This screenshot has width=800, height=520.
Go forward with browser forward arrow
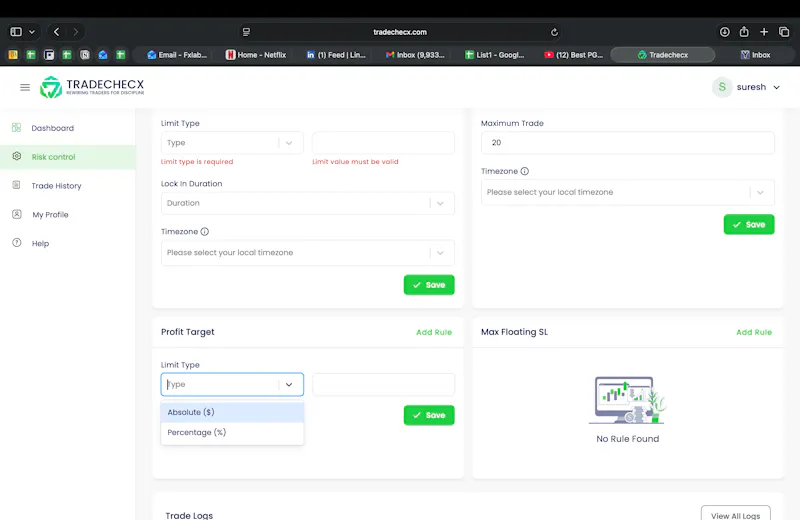coord(76,32)
